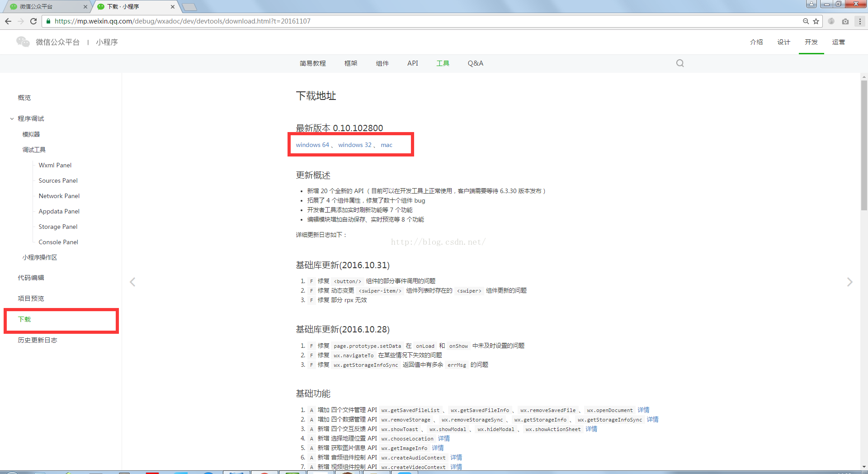This screenshot has height=474, width=868.
Task: Open the 开发 top menu
Action: point(811,42)
